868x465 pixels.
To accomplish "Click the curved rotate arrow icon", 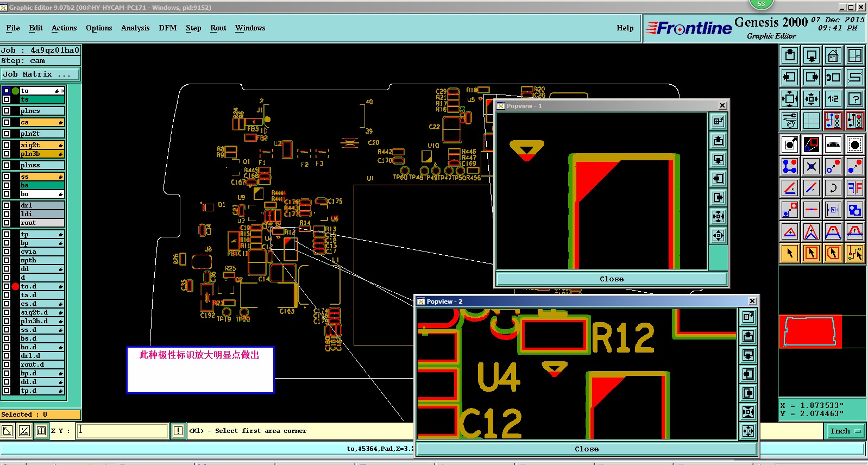I will click(x=833, y=188).
